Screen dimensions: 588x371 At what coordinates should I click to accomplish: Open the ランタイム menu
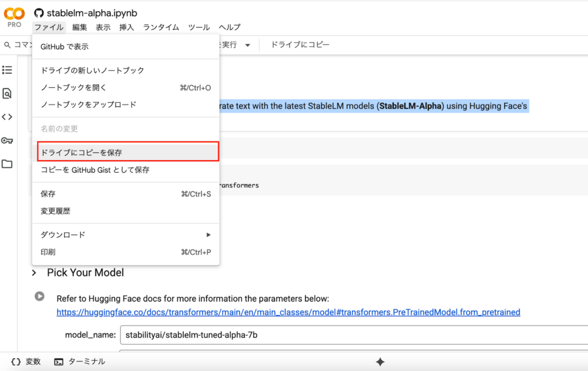tap(161, 28)
